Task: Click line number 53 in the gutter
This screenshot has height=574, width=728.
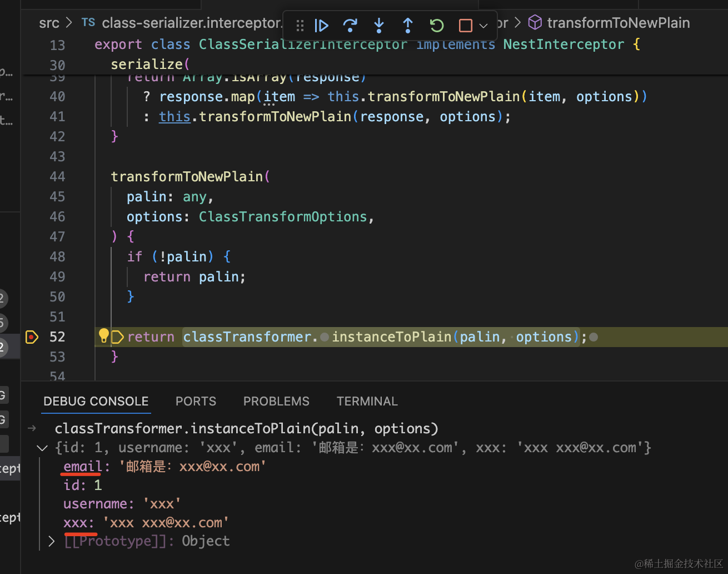Action: (x=57, y=357)
